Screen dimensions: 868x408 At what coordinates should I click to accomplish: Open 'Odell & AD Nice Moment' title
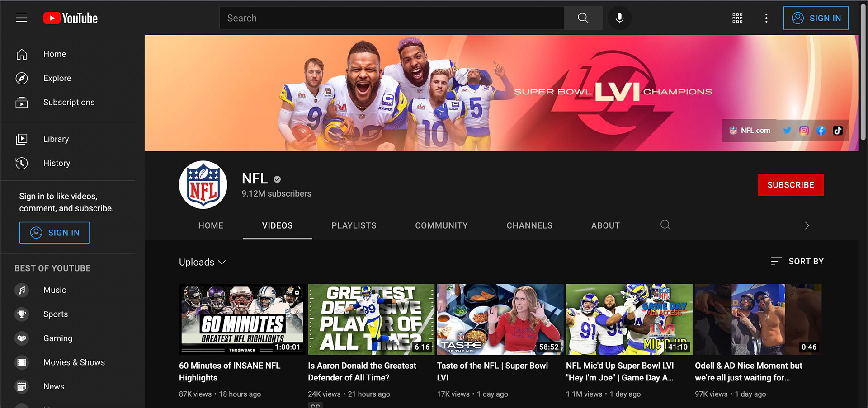tap(749, 371)
